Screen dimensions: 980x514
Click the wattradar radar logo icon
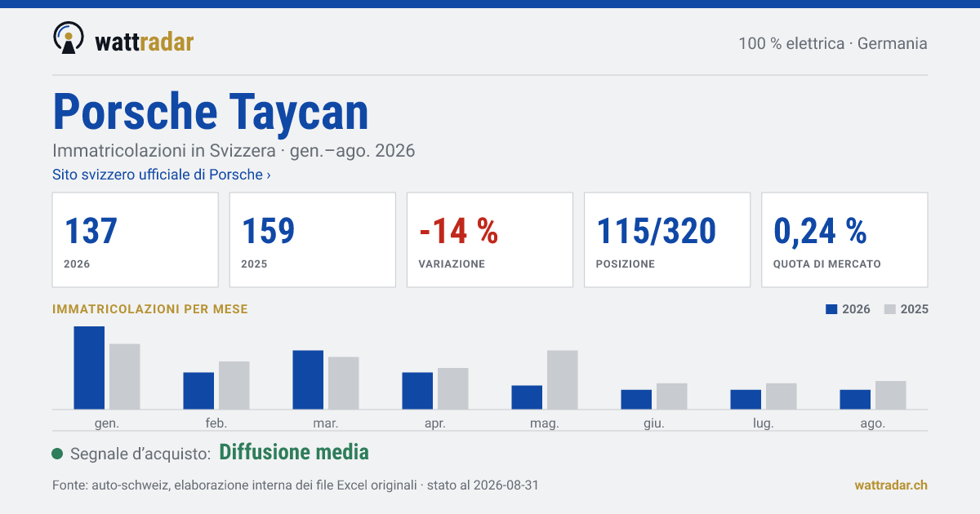68,38
